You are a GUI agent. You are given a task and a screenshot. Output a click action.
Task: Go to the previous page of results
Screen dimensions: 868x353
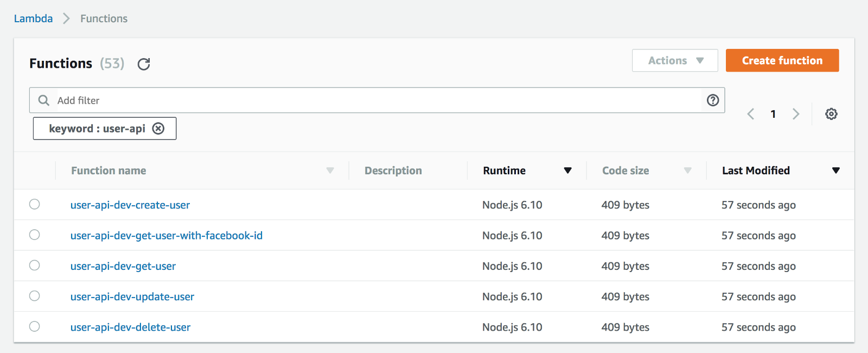pos(751,114)
